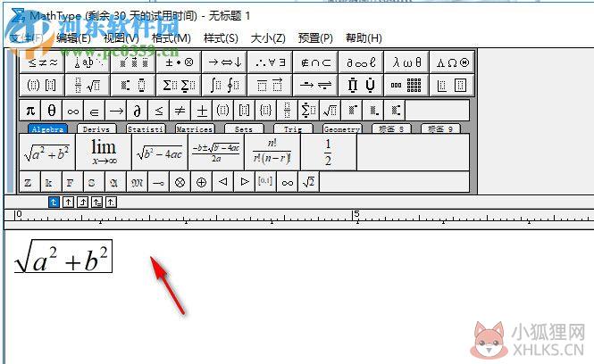
Task: Select the decimal-aligned tab stop
Action: [x=111, y=203]
